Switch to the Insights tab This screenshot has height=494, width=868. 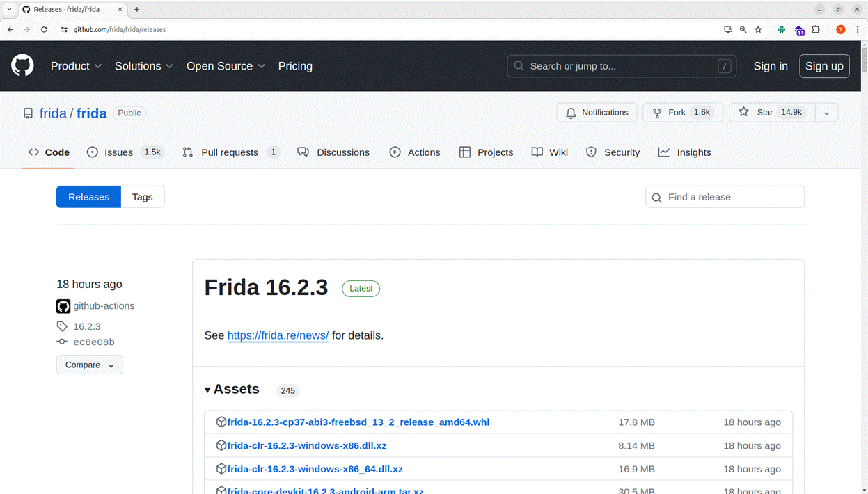685,152
